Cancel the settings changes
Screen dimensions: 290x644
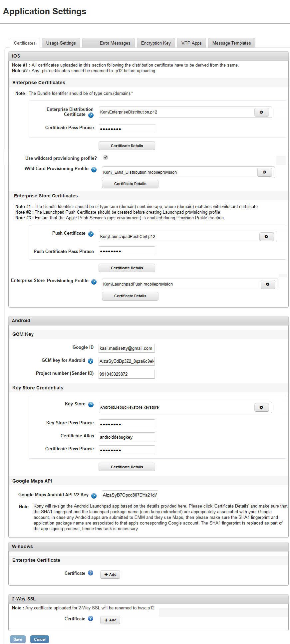(x=40, y=639)
